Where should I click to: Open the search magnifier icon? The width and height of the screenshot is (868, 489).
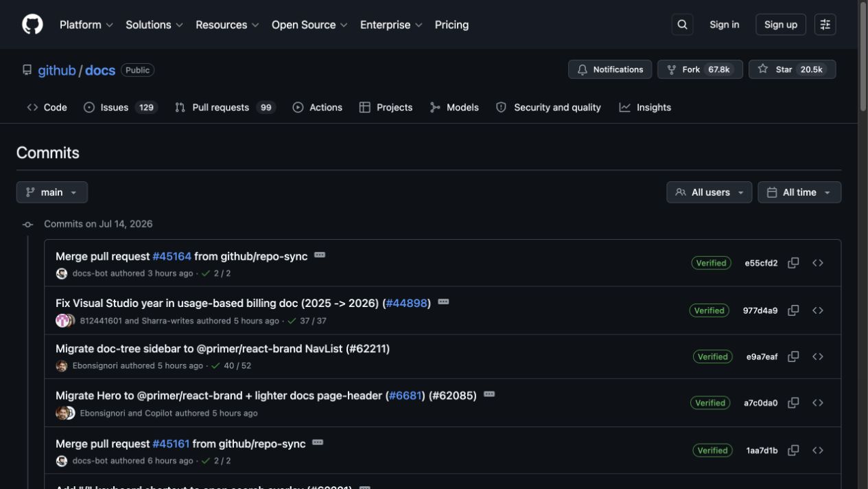[682, 25]
